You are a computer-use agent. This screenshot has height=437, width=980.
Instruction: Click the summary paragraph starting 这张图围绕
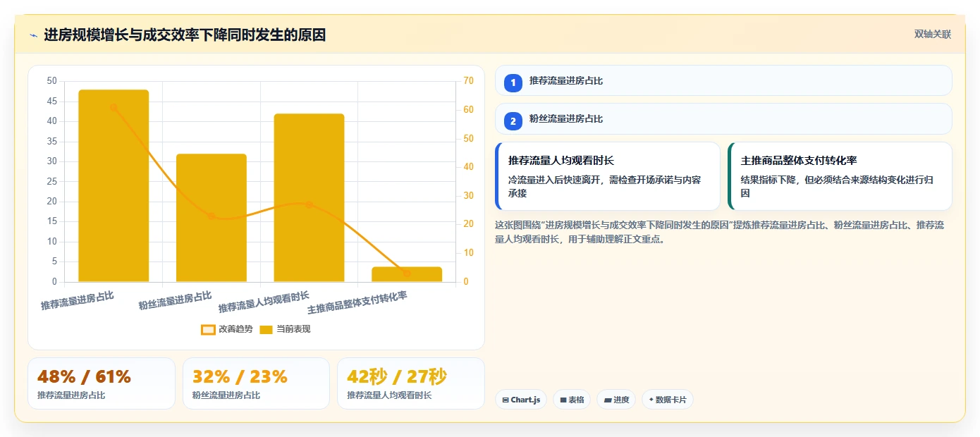pos(720,232)
